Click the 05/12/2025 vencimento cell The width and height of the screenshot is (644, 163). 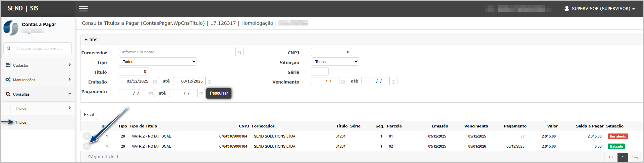click(477, 136)
